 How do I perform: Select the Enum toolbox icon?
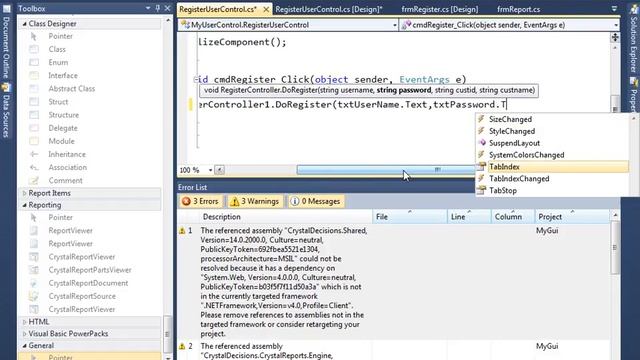click(34, 62)
